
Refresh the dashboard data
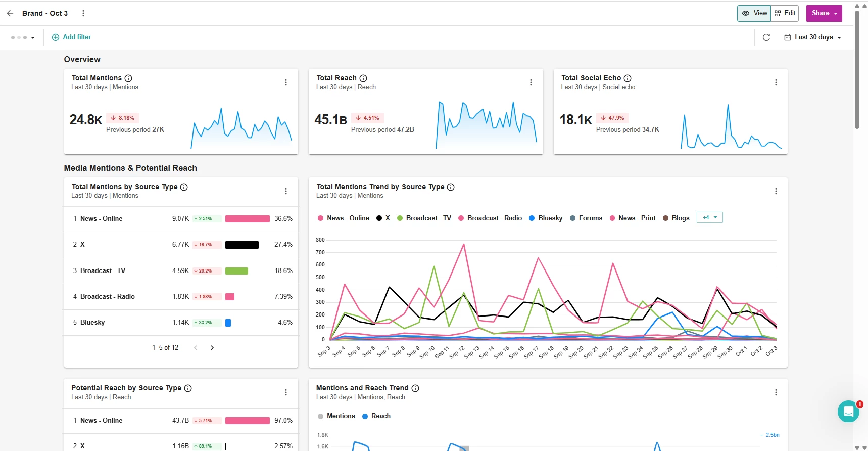tap(766, 37)
